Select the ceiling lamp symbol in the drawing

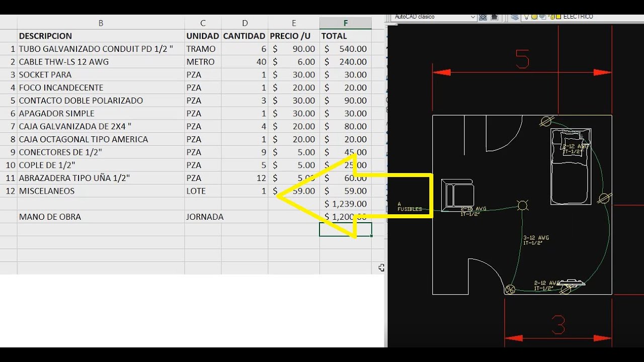pyautogui.click(x=523, y=205)
